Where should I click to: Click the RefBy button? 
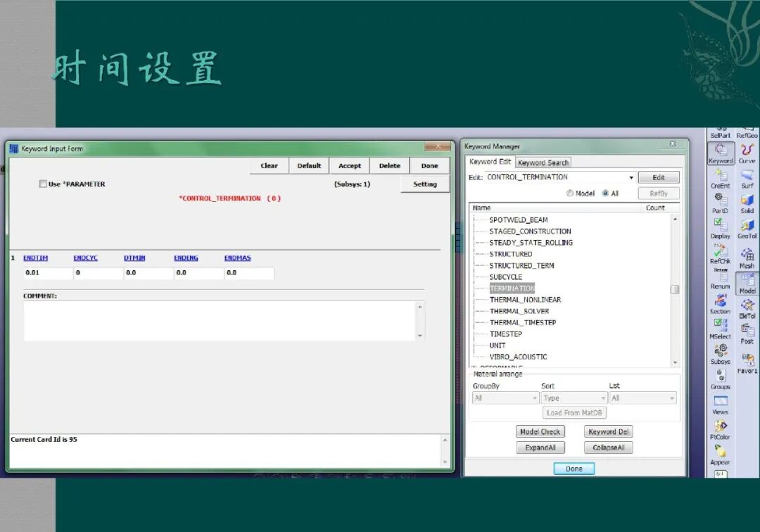pyautogui.click(x=659, y=194)
